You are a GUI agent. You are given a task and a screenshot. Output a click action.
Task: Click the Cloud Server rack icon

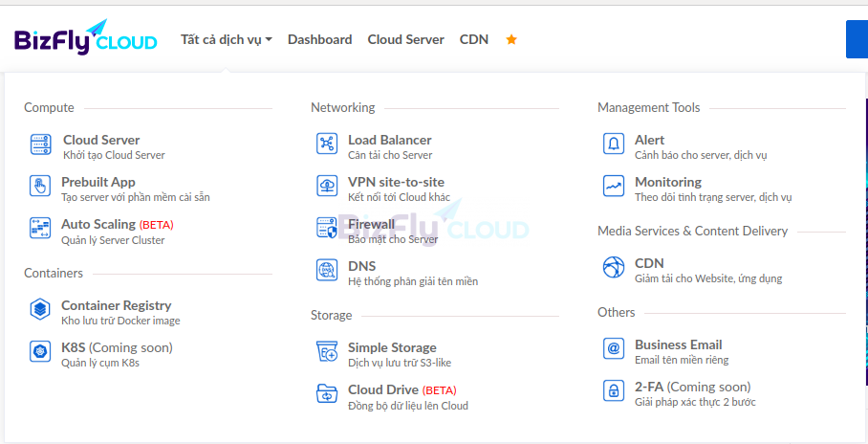pyautogui.click(x=40, y=144)
